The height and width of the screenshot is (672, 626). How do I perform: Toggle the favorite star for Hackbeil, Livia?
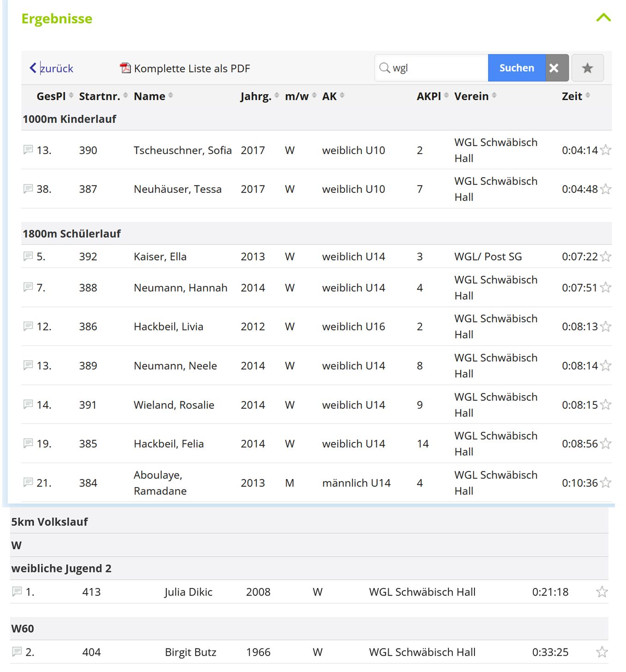606,327
